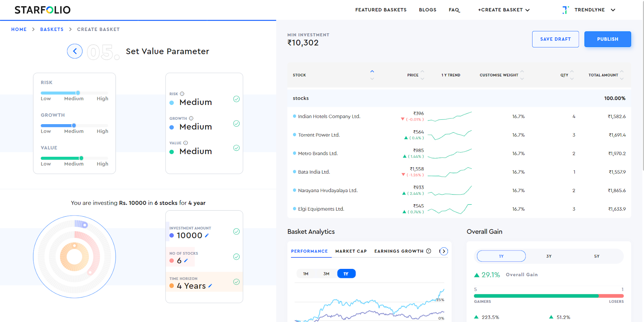Open the Create Basket dropdown
The image size is (644, 322).
[504, 10]
